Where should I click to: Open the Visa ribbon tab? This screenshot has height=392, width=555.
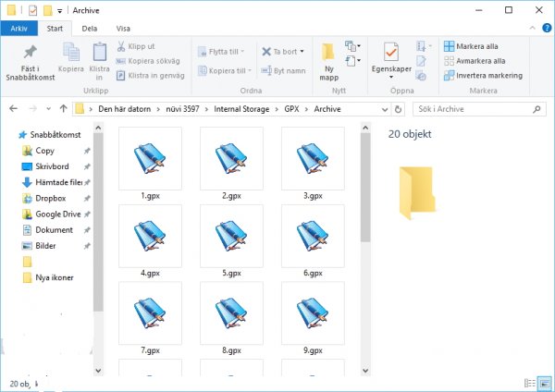[x=123, y=28]
